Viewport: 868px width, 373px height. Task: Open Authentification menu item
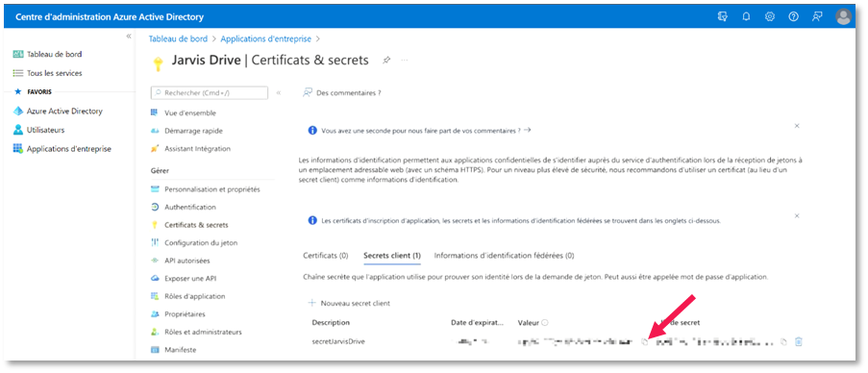190,207
